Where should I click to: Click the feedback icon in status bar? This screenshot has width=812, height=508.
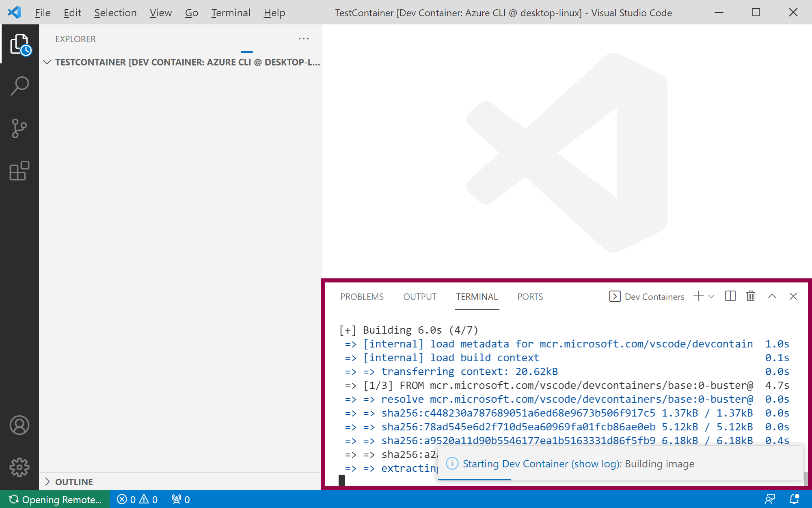click(x=770, y=499)
